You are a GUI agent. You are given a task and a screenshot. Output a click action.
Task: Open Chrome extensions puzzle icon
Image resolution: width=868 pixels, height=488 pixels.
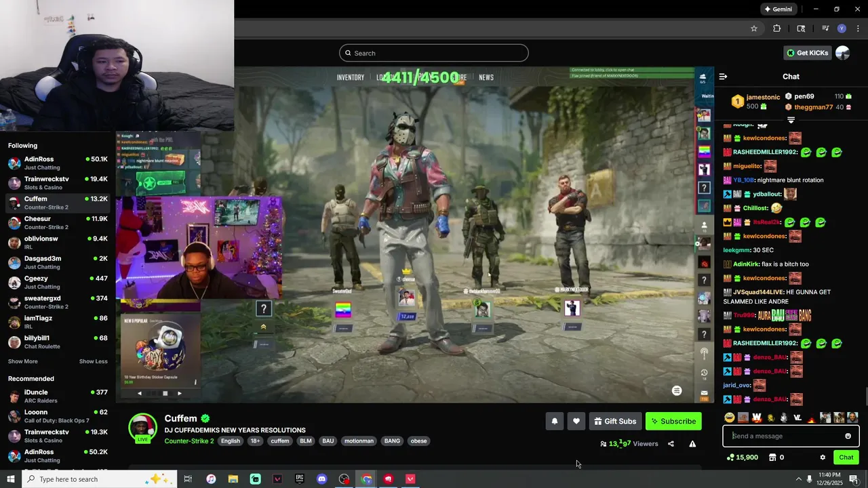tap(777, 28)
